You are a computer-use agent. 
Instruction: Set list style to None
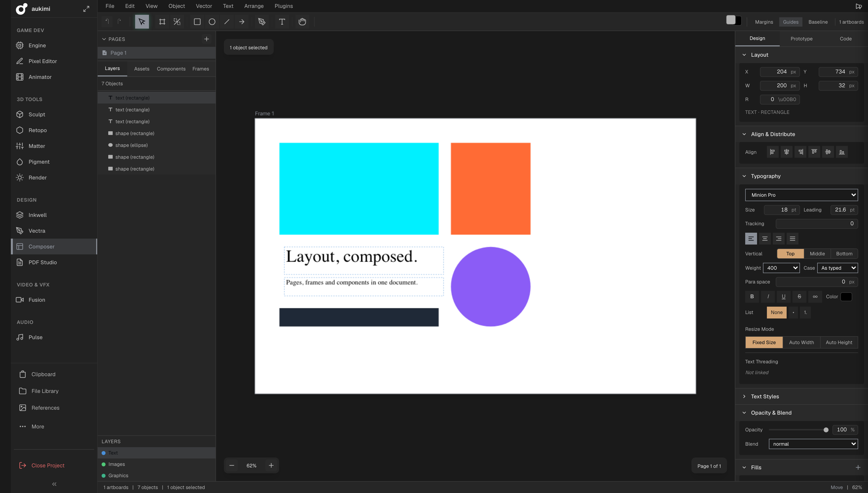tap(777, 313)
